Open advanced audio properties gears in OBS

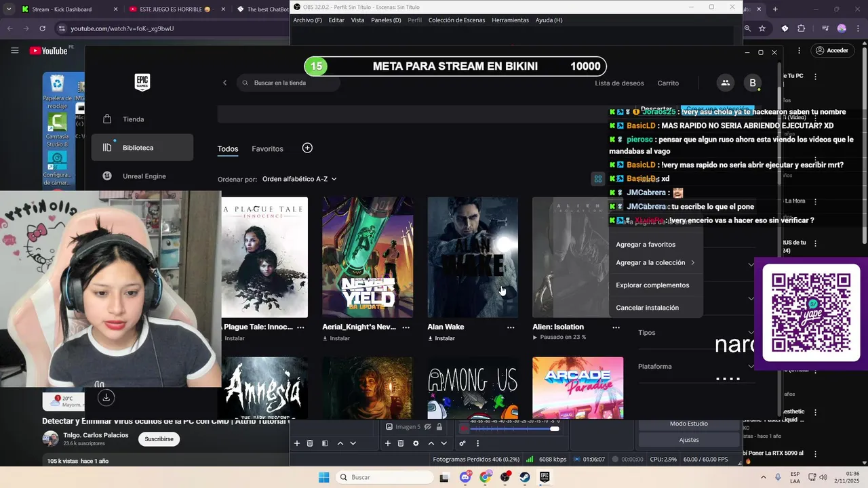pyautogui.click(x=462, y=443)
